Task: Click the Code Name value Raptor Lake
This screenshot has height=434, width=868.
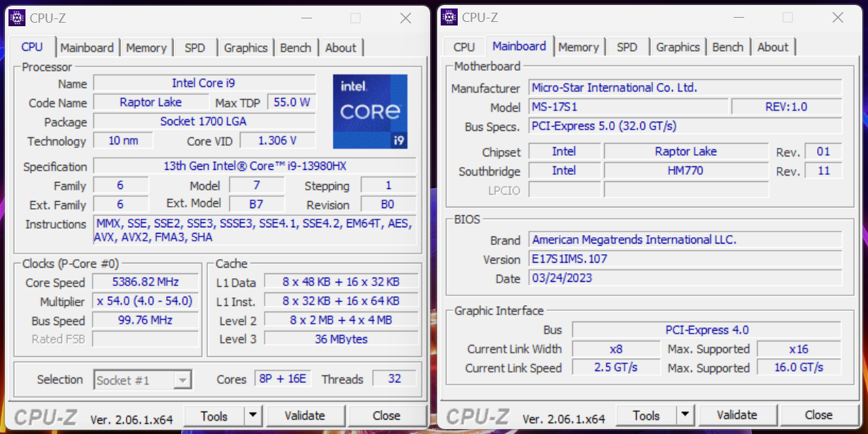Action: pos(151,102)
